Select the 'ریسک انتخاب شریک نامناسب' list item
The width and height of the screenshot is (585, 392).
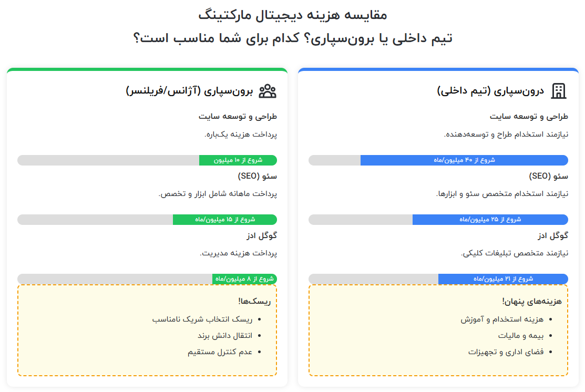(202, 319)
